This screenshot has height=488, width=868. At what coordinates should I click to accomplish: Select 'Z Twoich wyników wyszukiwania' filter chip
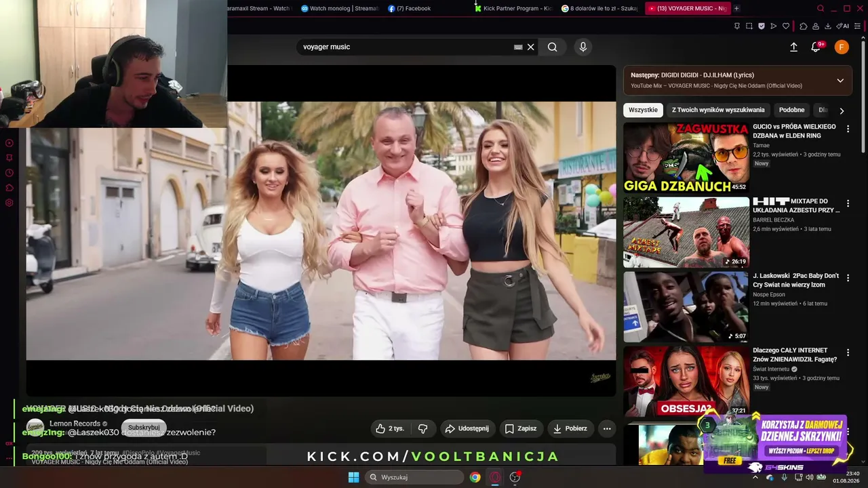[x=718, y=110]
